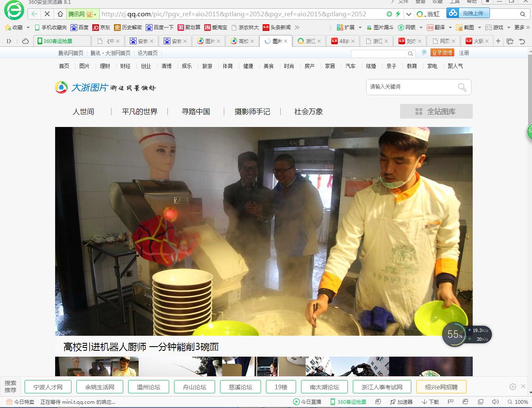Click the 全站图库 grid gallery button

click(x=436, y=112)
